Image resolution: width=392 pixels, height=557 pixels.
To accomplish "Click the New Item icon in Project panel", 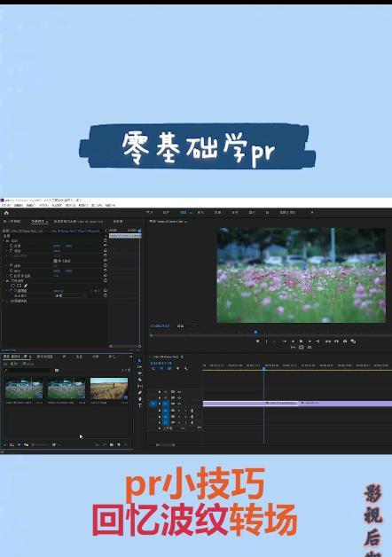I will (x=118, y=444).
